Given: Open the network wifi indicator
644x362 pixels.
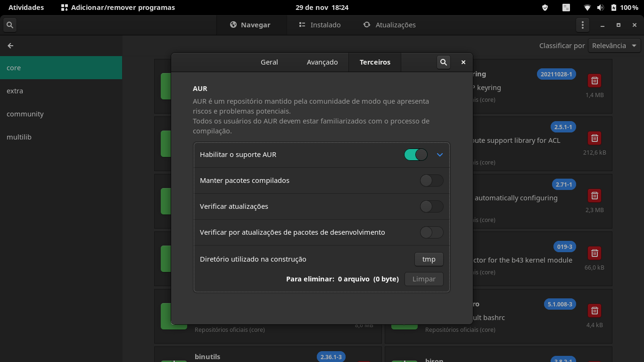Looking at the screenshot, I should tap(587, 8).
